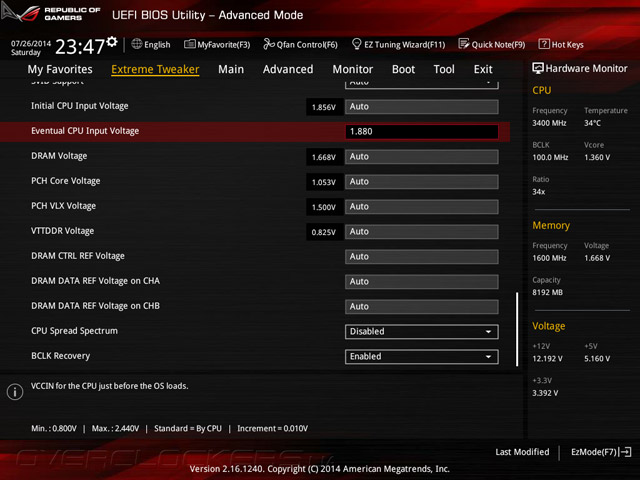
Task: Click the 1.500V PCH VLX readout
Action: (324, 207)
